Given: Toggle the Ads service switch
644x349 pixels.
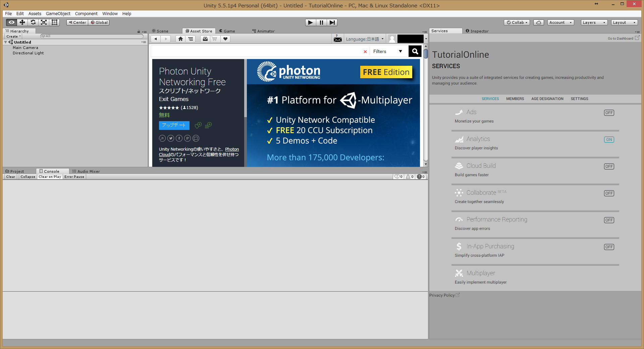Looking at the screenshot, I should pyautogui.click(x=609, y=113).
